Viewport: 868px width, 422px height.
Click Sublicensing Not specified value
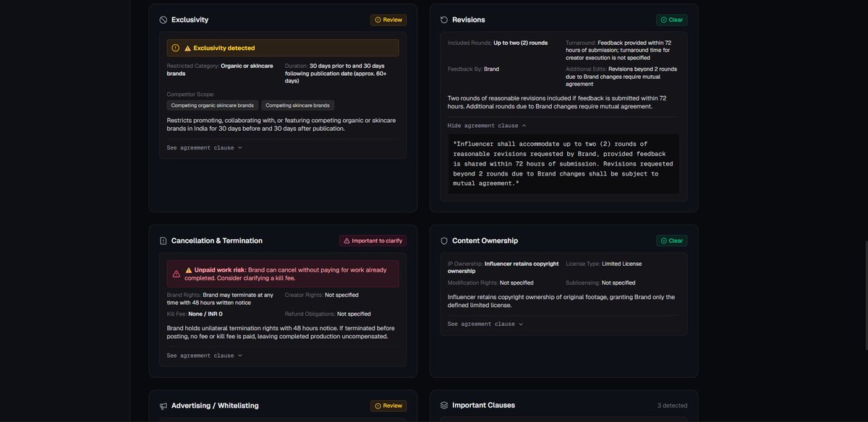click(x=618, y=283)
